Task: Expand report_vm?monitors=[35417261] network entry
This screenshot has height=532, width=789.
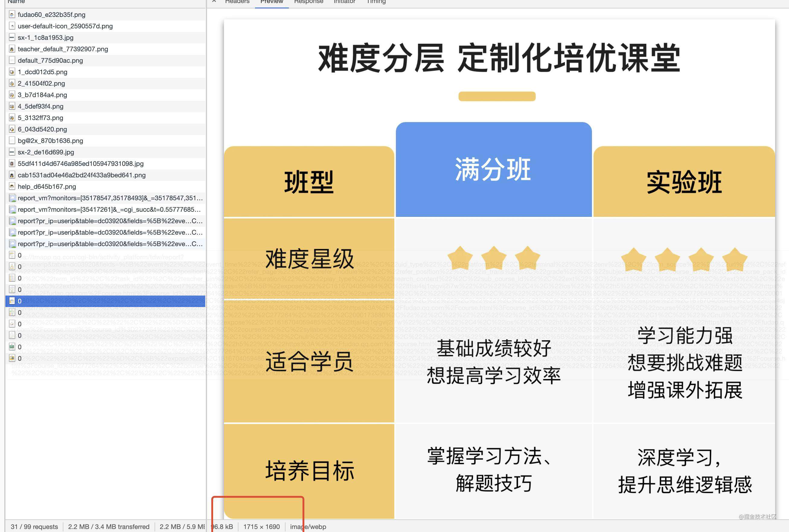Action: click(107, 209)
